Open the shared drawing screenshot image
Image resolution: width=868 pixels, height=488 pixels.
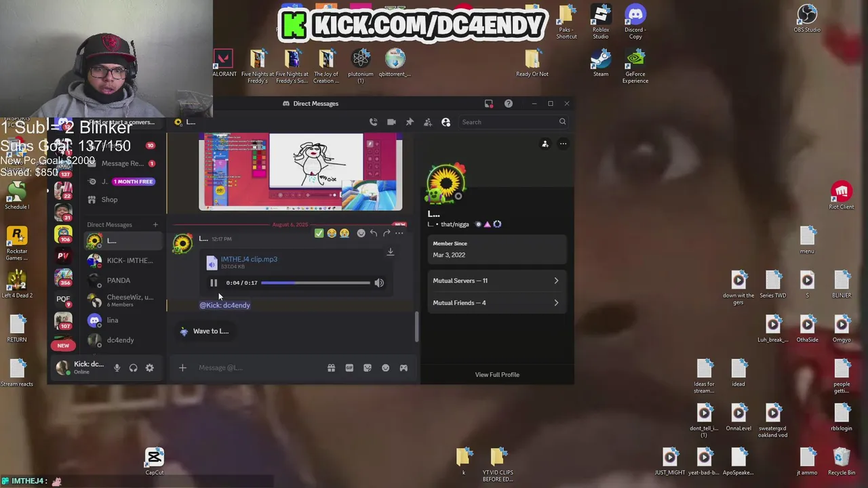pos(300,171)
